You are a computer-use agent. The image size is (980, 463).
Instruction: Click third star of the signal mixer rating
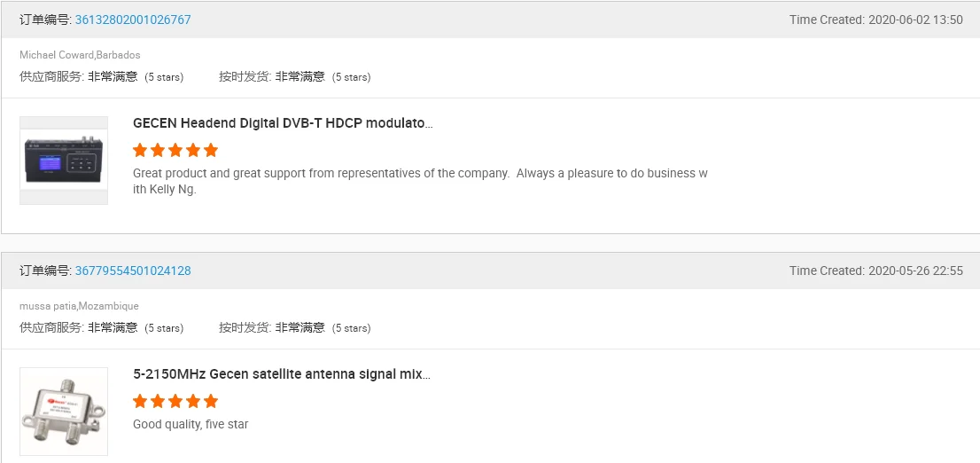click(175, 401)
